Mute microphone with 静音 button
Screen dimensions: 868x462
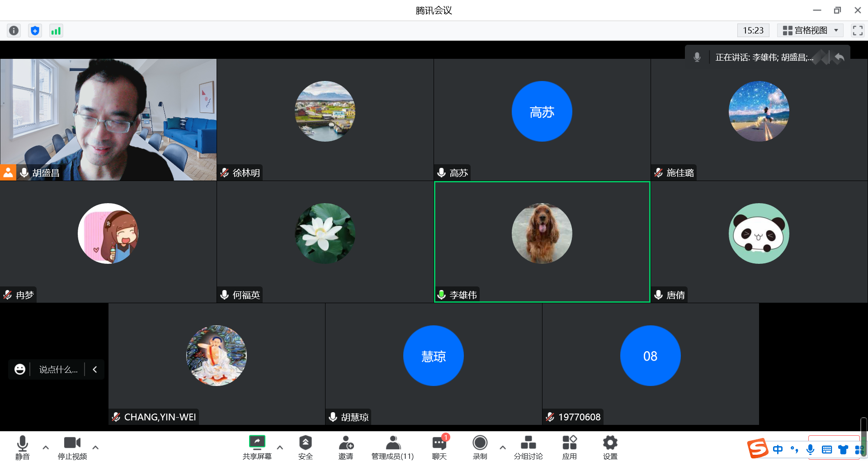(x=23, y=448)
